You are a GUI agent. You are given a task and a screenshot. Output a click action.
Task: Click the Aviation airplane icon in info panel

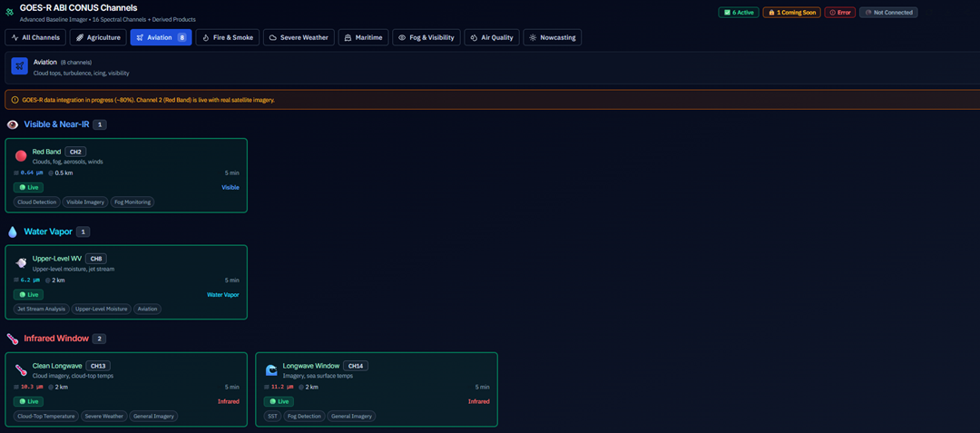click(x=19, y=66)
